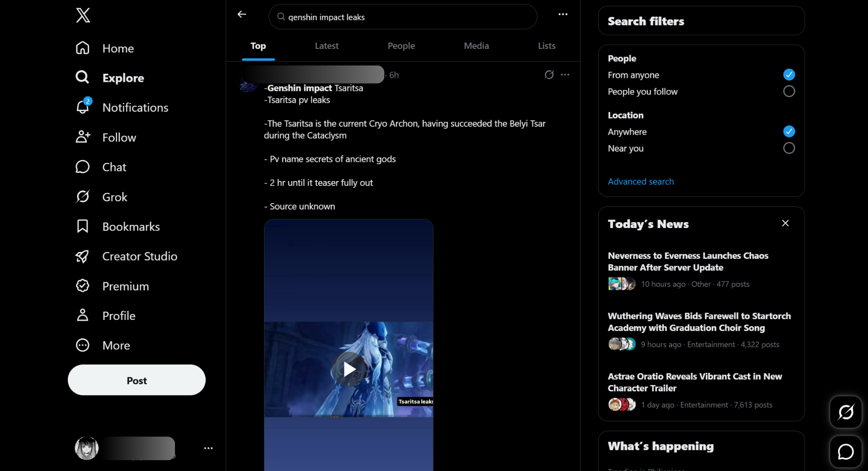Screen dimensions: 868x471
Task: Open the Grok sidebar item
Action: click(102, 197)
